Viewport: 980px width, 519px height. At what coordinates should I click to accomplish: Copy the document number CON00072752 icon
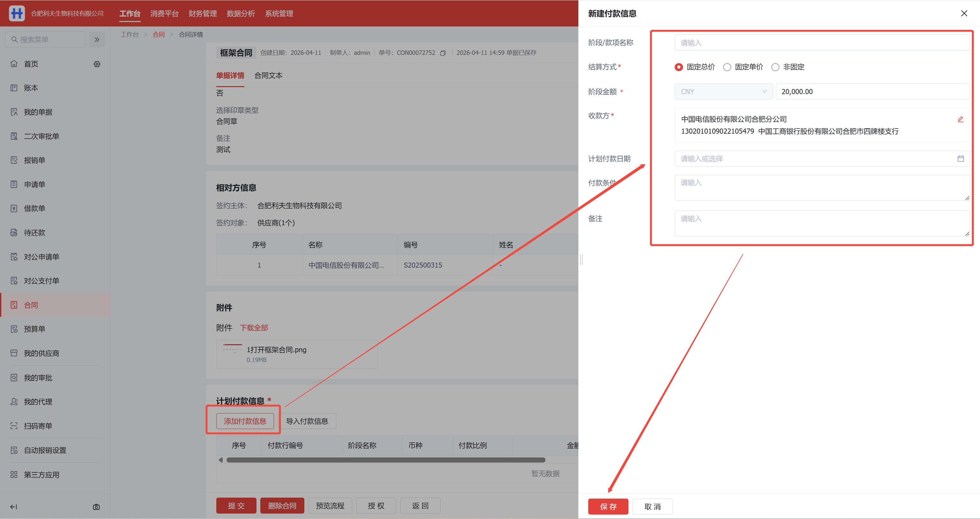(443, 53)
